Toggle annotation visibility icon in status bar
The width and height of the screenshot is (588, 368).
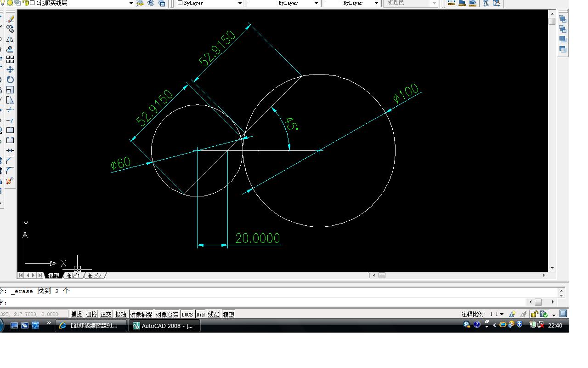point(512,314)
